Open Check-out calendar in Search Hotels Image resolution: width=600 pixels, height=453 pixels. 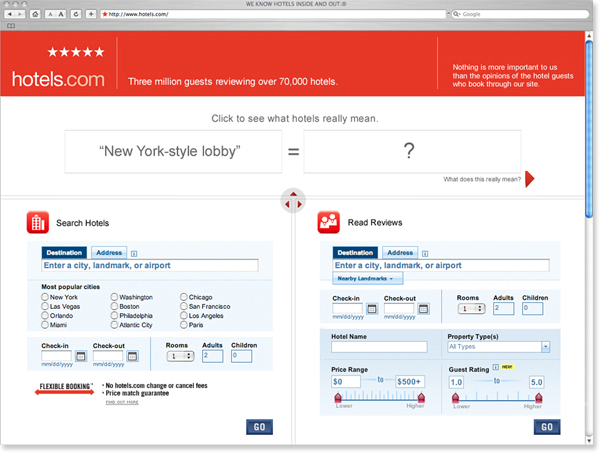pos(132,356)
